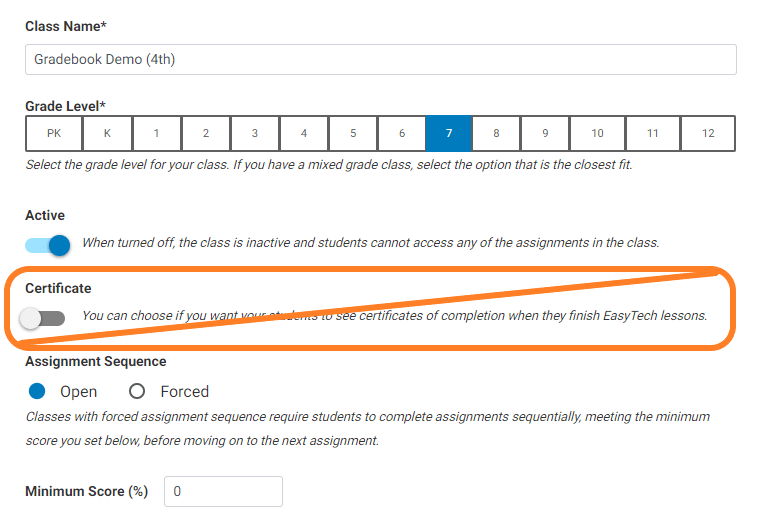
Task: Select grade level K
Action: [x=106, y=133]
